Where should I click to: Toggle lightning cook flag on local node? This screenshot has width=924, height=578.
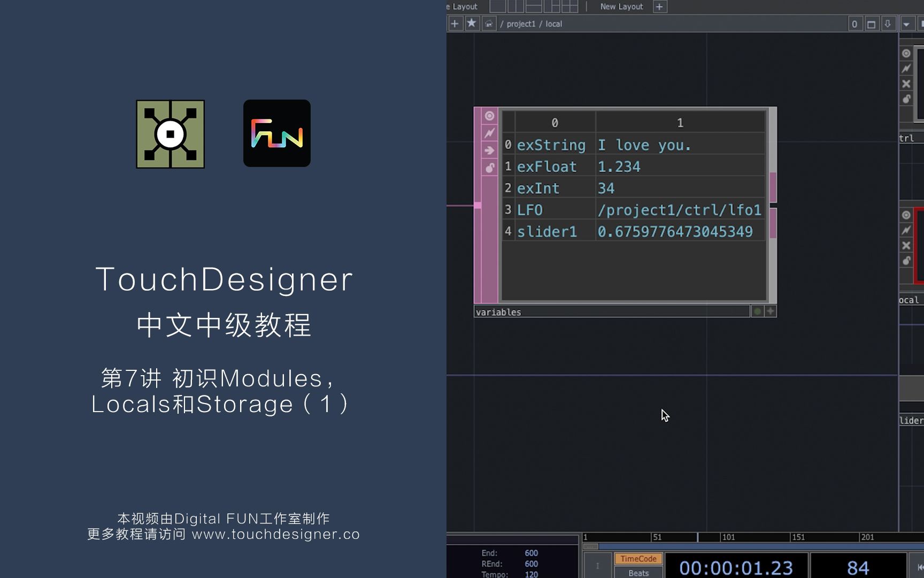click(x=906, y=230)
